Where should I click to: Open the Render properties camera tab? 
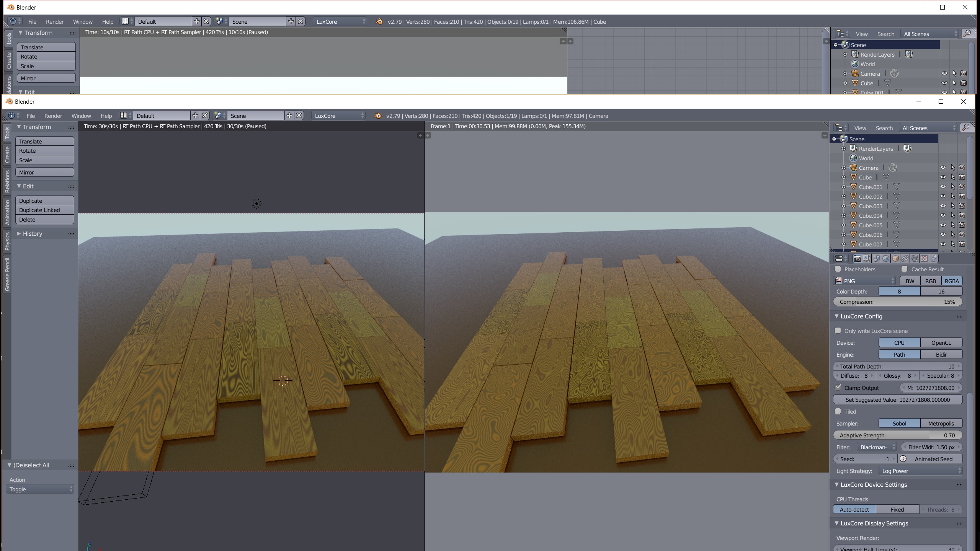pyautogui.click(x=857, y=259)
